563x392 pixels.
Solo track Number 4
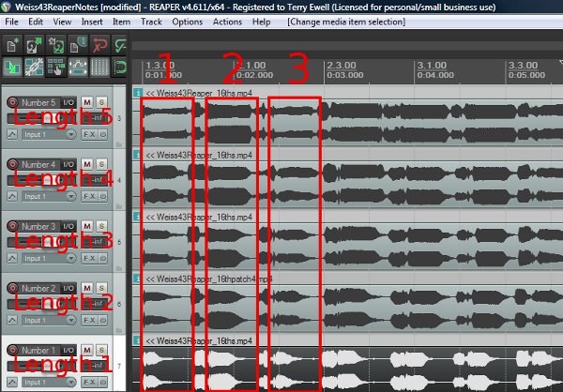pos(101,164)
